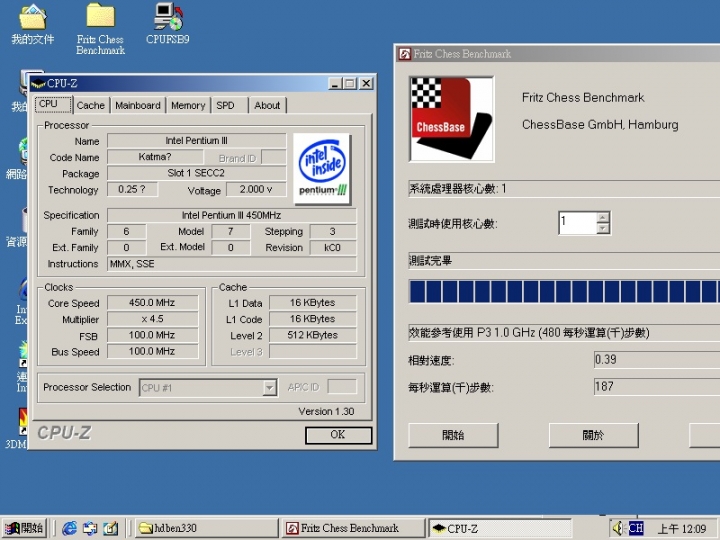720x540 pixels.
Task: Select the CPU tab in CPU-Z
Action: coord(53,104)
